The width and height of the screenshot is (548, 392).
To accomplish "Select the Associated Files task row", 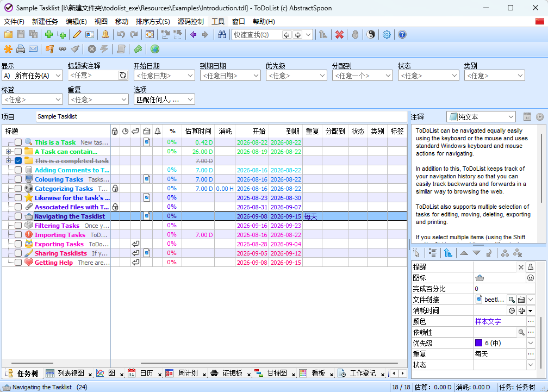I will pos(204,207).
